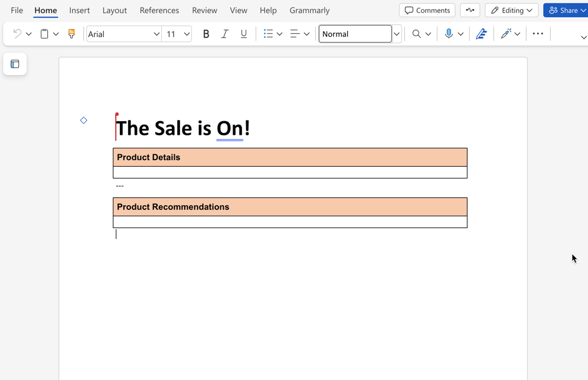Screen dimensions: 588x380
Task: Click the Undo icon
Action: (x=17, y=34)
